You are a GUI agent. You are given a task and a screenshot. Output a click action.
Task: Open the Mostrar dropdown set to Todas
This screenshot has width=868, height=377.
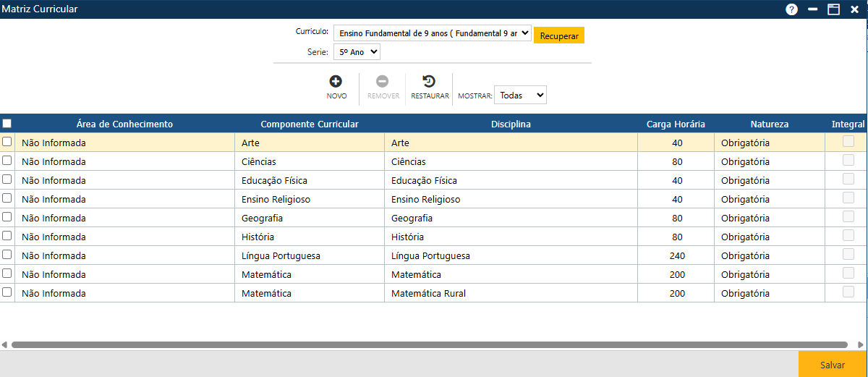pos(521,95)
